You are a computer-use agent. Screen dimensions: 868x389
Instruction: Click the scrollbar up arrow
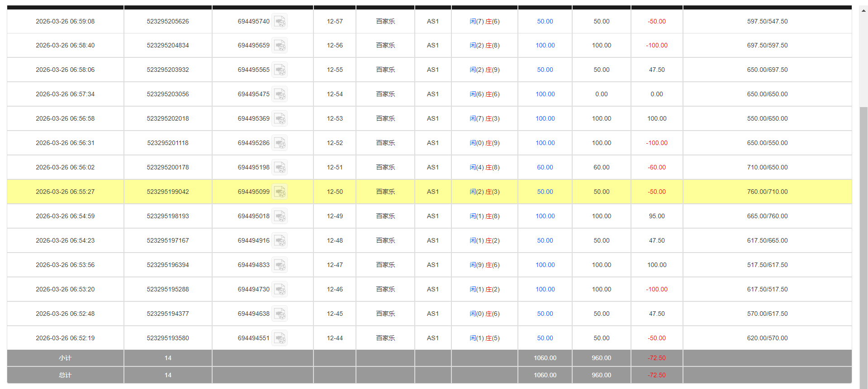pos(863,10)
